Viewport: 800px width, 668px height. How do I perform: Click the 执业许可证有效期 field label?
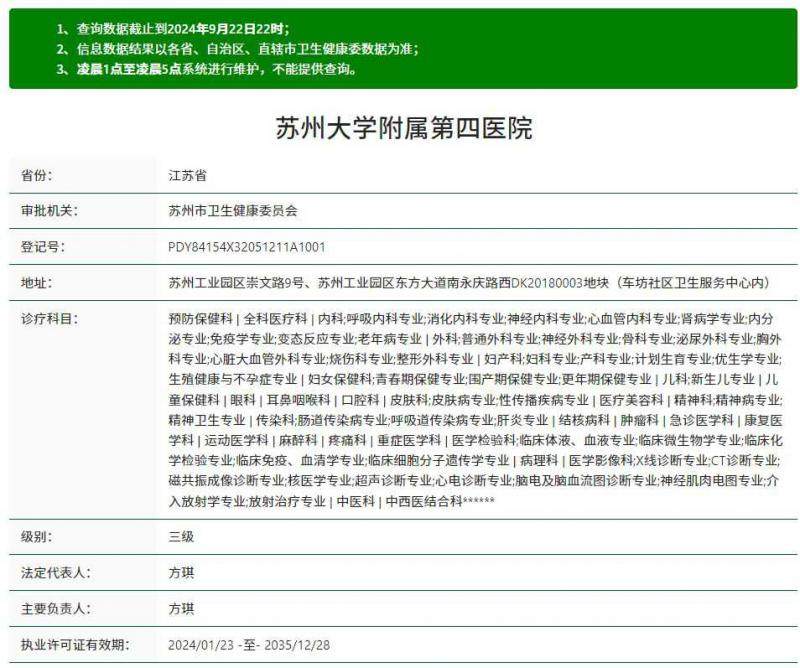pos(75,644)
